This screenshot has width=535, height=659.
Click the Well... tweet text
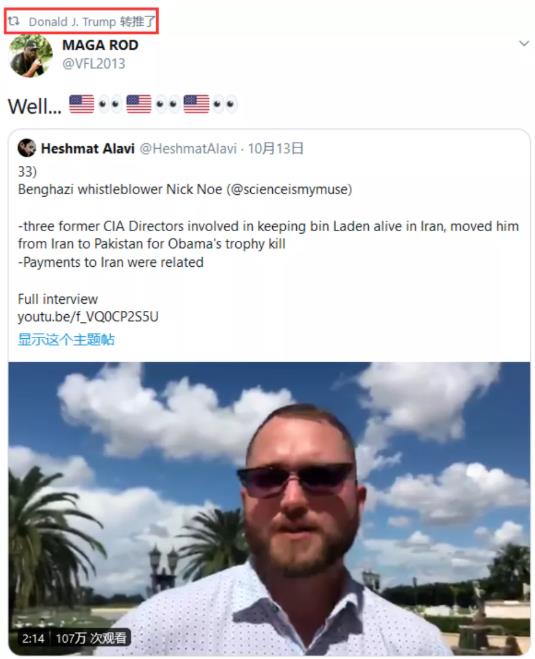pos(35,106)
